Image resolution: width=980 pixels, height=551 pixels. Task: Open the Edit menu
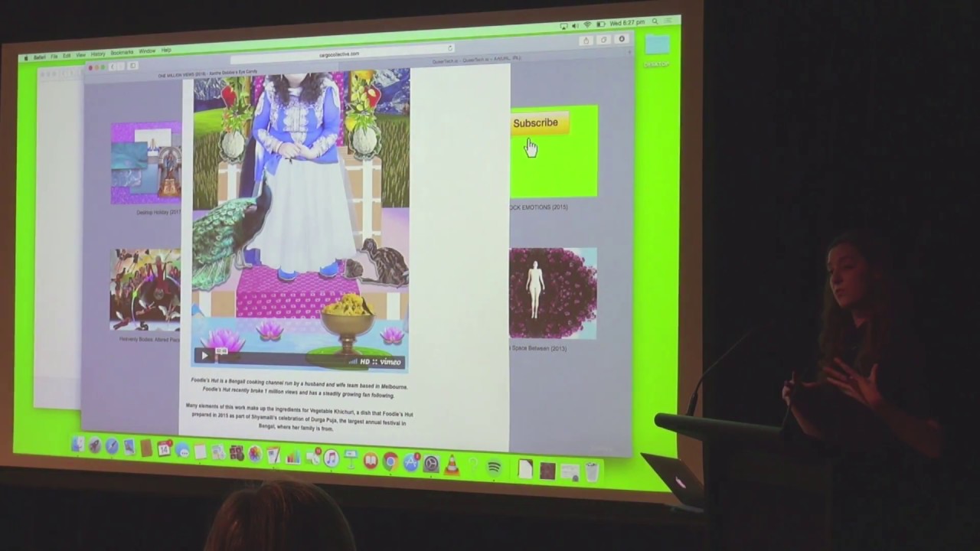[x=67, y=56]
